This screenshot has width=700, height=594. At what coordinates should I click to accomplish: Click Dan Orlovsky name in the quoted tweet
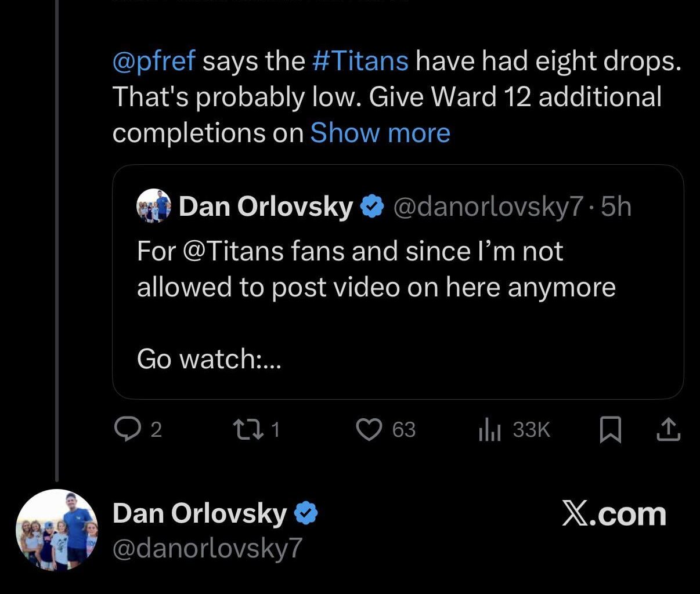point(265,207)
